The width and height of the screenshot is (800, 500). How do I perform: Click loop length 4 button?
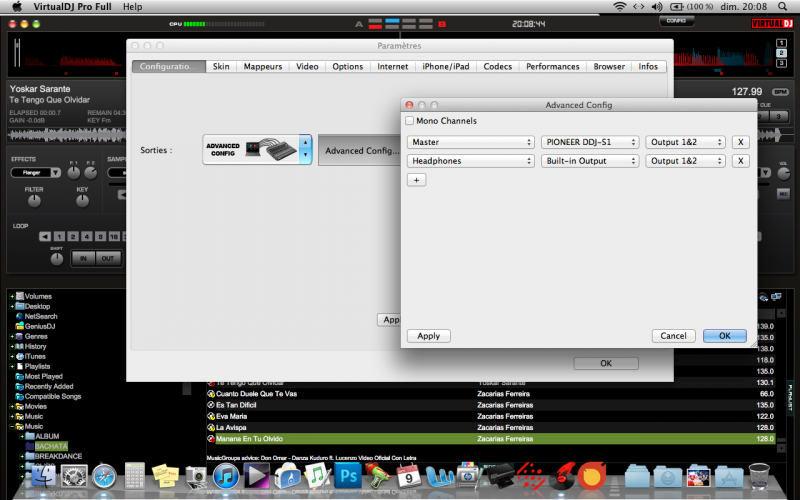(x=87, y=236)
